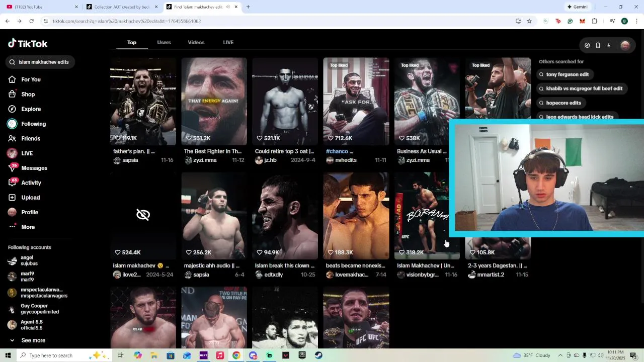Open the LIVE section in sidebar
The height and width of the screenshot is (362, 644).
(x=27, y=153)
